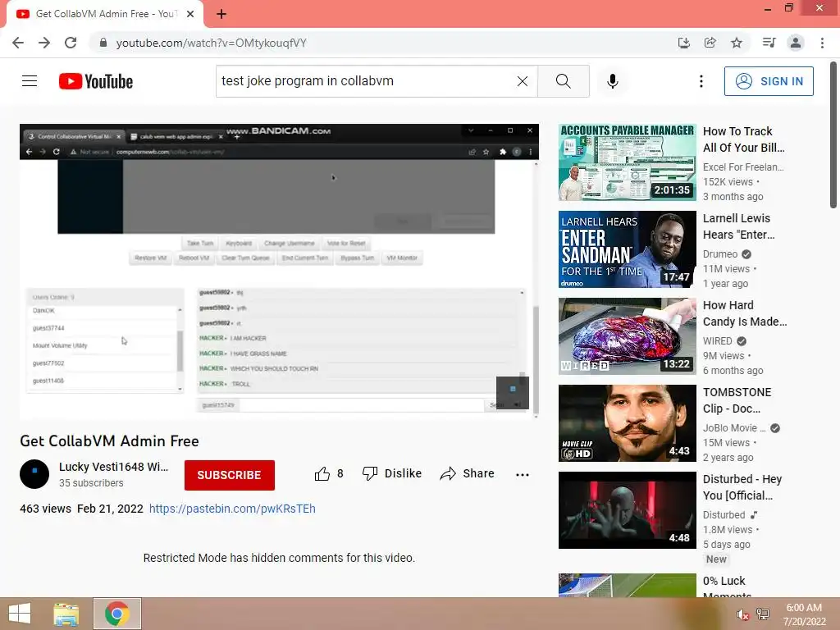Close the Get CollabVM Admin Free tab
The image size is (840, 630).
(x=190, y=14)
